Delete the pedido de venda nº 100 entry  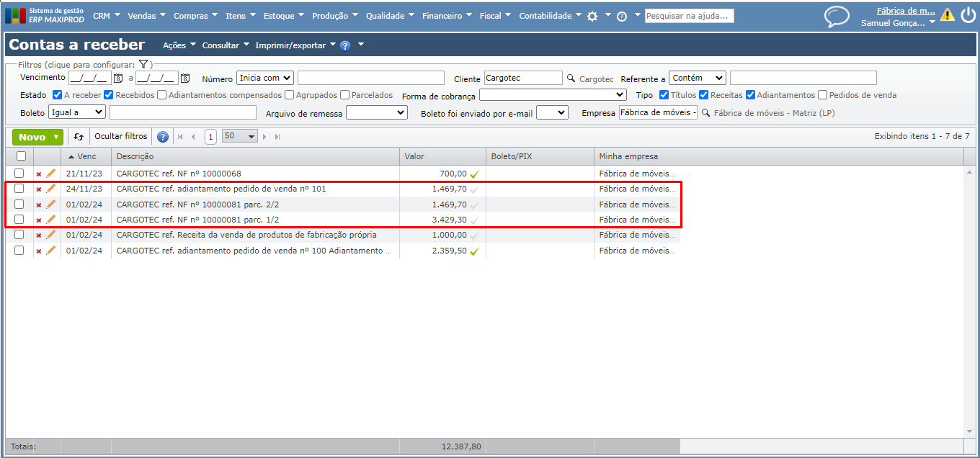39,251
